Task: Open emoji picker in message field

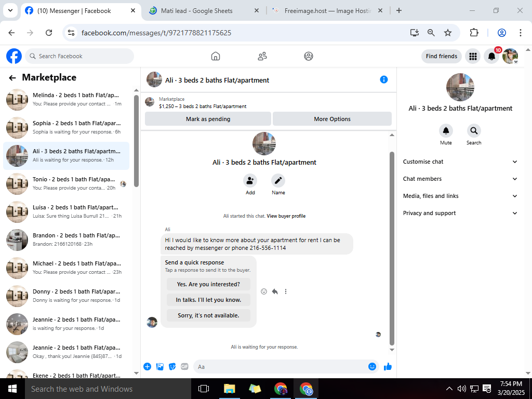Action: point(372,366)
